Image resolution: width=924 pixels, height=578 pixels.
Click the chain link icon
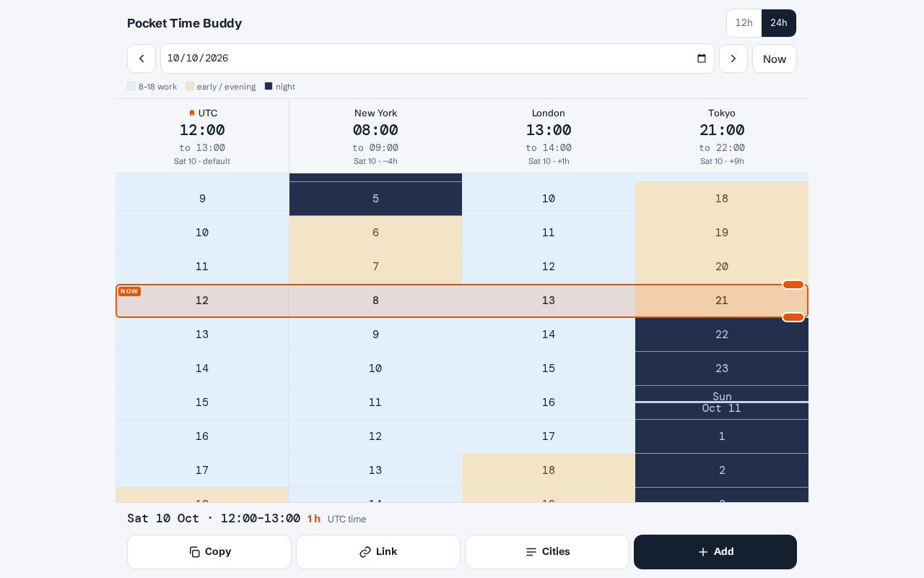point(365,552)
